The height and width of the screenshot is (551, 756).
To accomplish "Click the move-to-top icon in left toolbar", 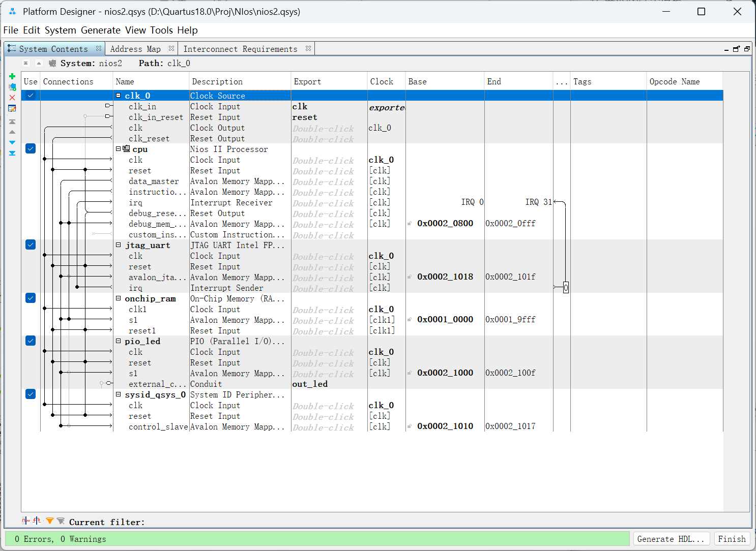I will pos(12,122).
